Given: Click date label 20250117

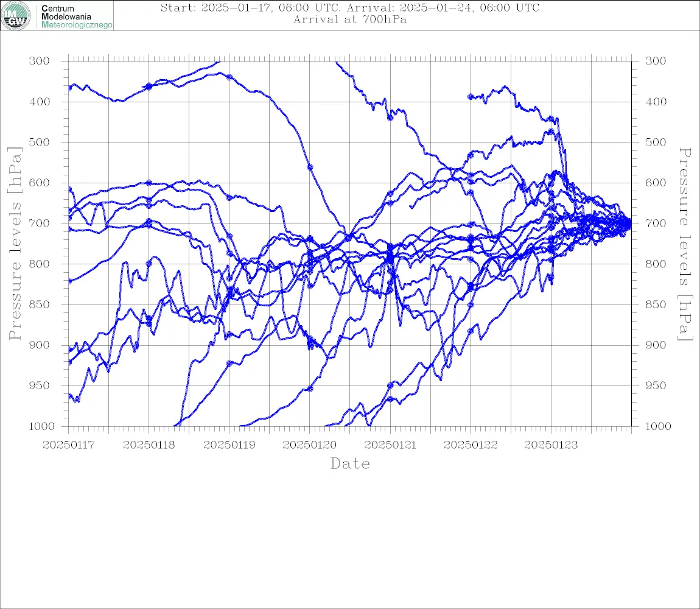Looking at the screenshot, I should (68, 445).
